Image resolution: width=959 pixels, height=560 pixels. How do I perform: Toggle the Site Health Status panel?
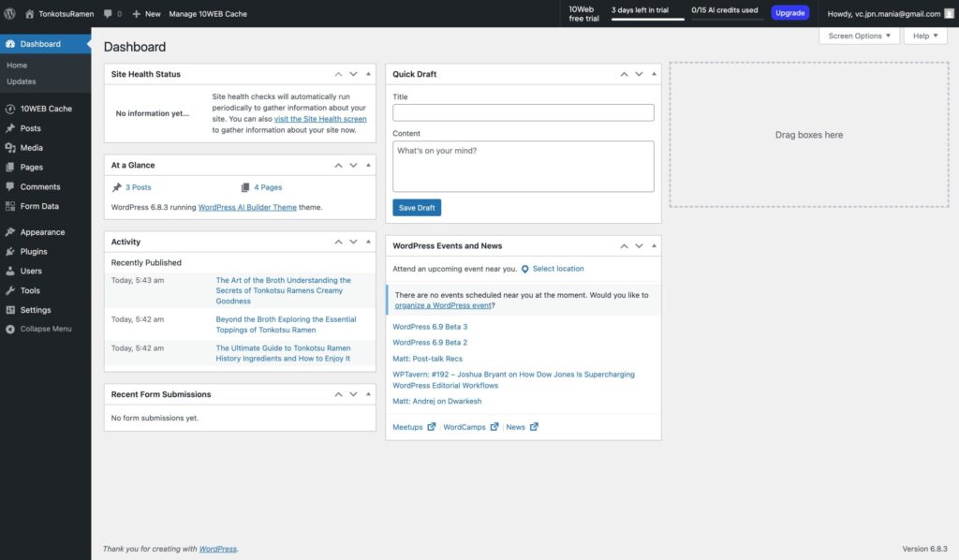[368, 74]
